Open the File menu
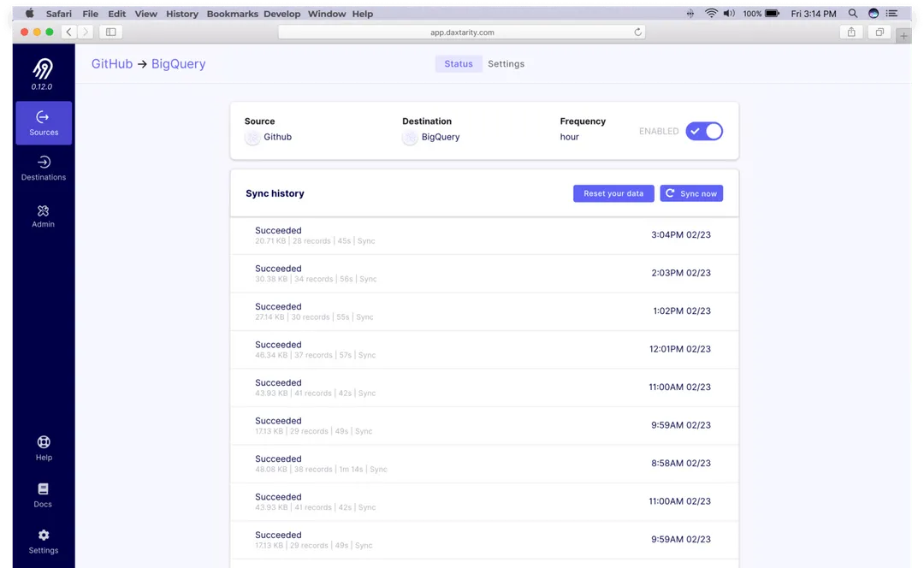Screen dimensions: 924x568 point(90,14)
